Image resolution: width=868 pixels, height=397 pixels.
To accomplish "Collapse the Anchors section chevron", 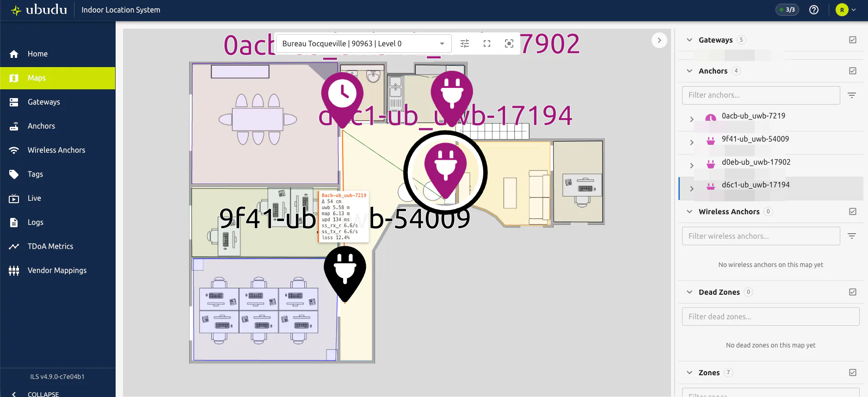I will pos(689,71).
